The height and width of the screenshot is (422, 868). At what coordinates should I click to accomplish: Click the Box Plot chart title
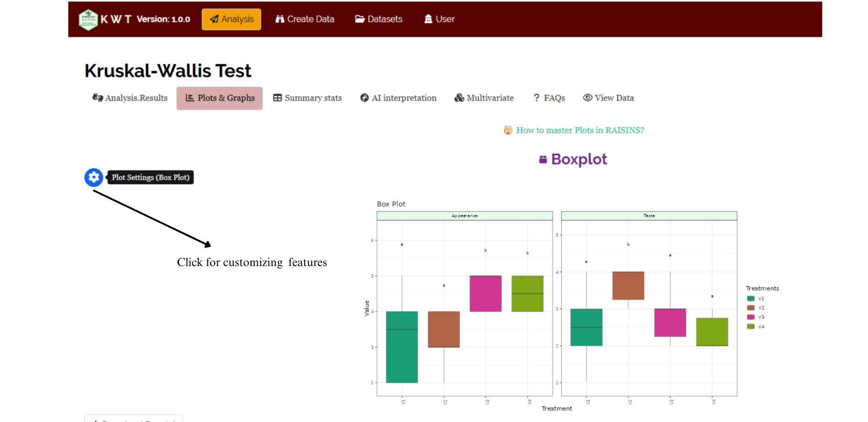(x=391, y=204)
